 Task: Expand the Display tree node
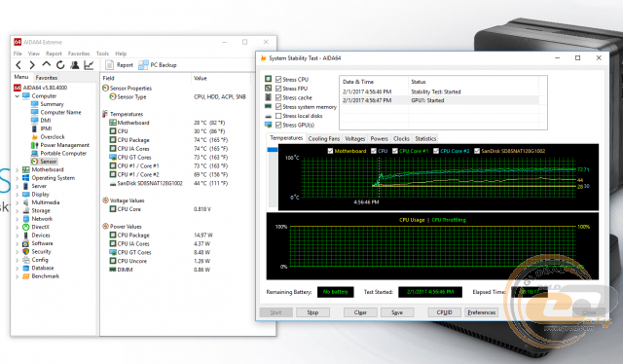pos(18,195)
